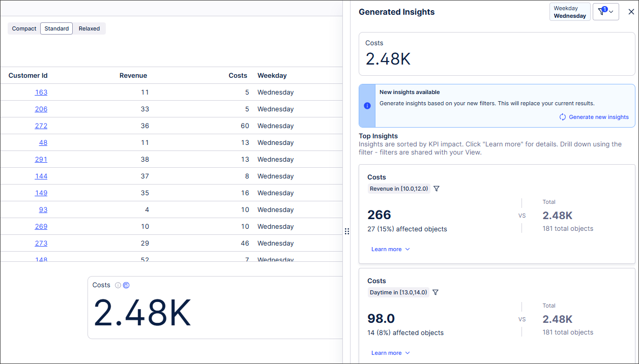Click the info icon next to Costs metric
The height and width of the screenshot is (364, 639).
point(118,285)
